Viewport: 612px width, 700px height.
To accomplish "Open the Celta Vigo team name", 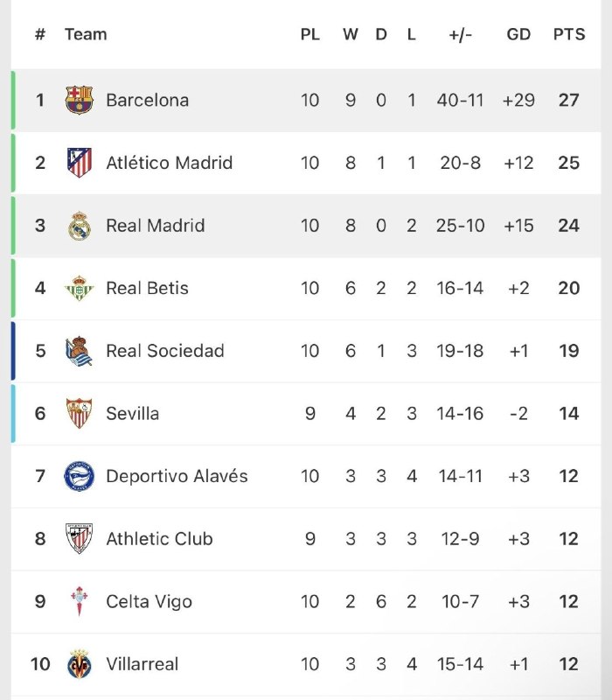I will (149, 601).
